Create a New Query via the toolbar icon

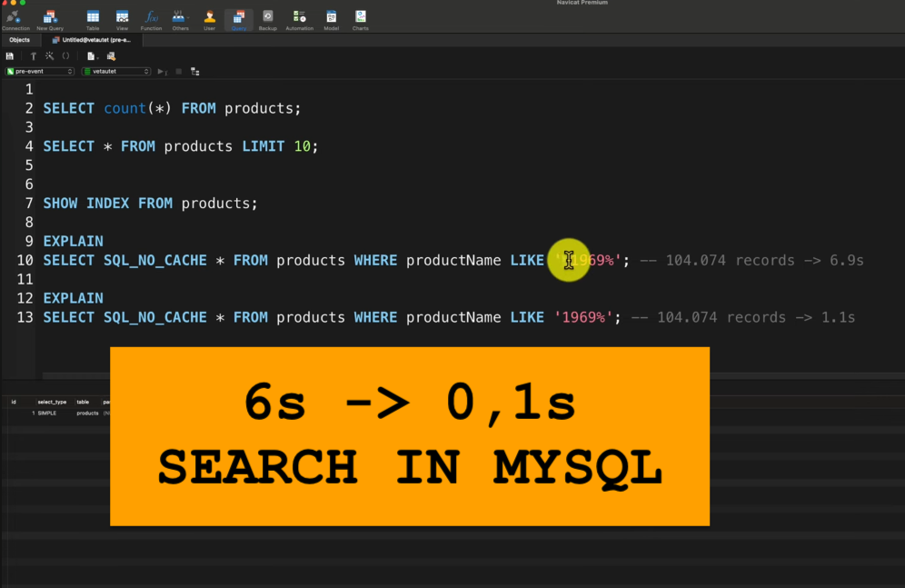[49, 18]
